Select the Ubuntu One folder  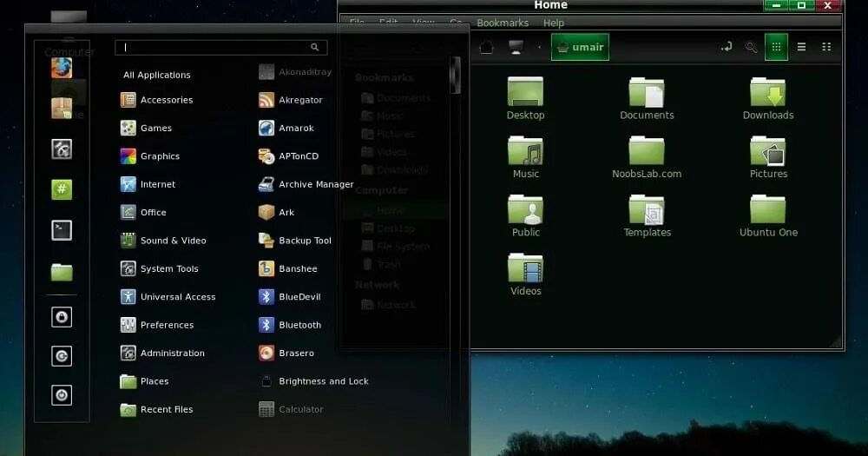click(768, 216)
